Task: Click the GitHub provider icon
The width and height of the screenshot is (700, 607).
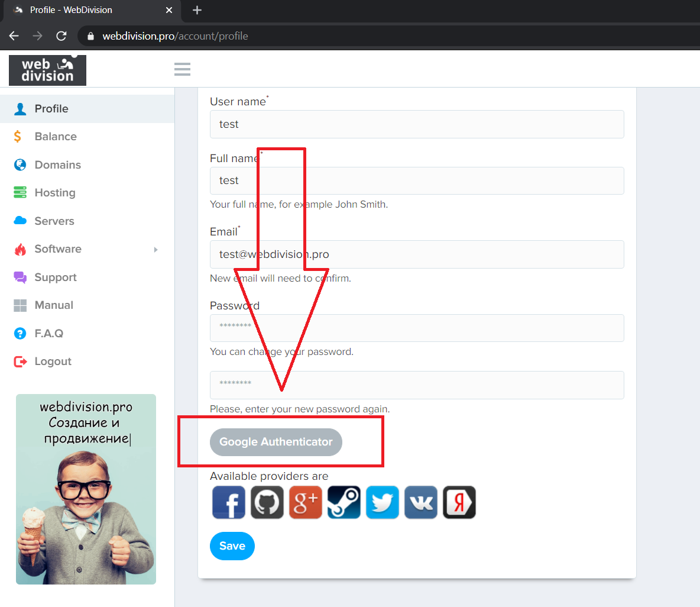Action: (267, 502)
